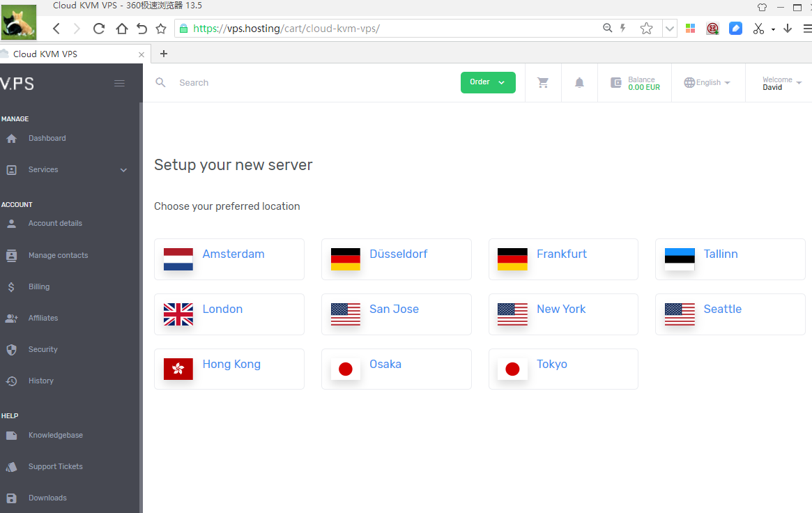Click the favorites star inside address bar
The height and width of the screenshot is (513, 812).
point(646,29)
